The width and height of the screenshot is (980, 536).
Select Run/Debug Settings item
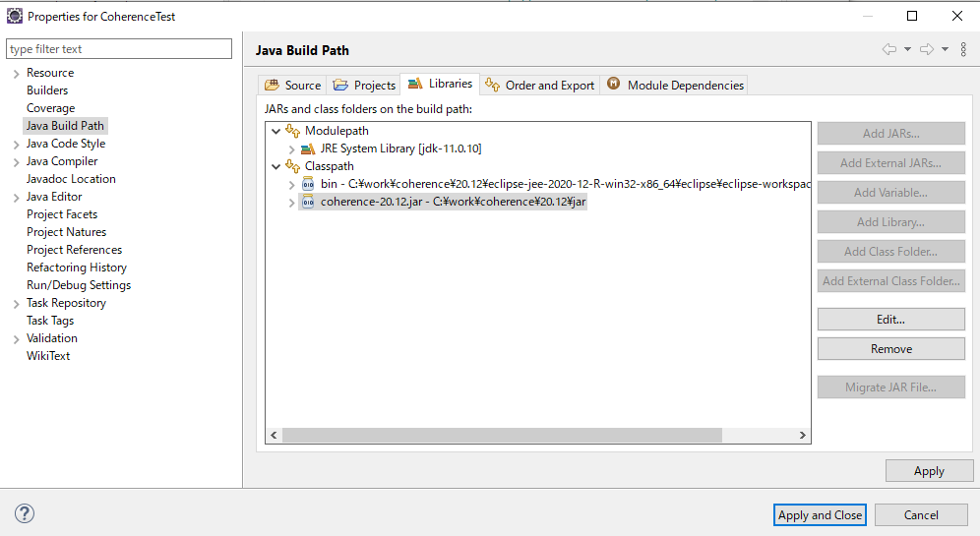click(x=79, y=285)
